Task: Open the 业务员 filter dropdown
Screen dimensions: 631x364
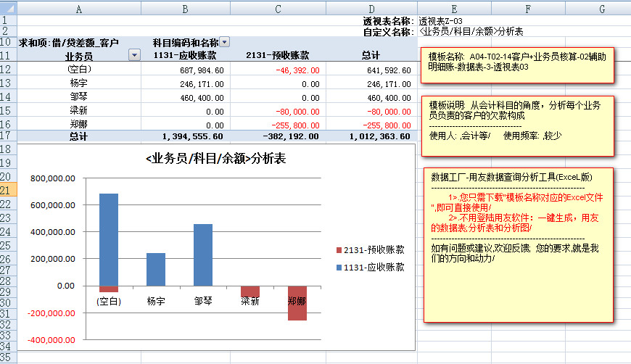Action: pos(134,55)
